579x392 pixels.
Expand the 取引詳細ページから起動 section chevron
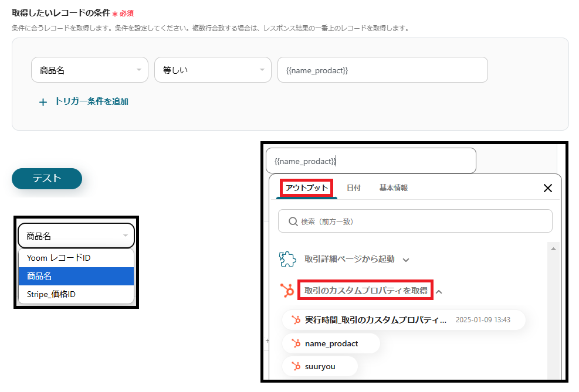[406, 260]
